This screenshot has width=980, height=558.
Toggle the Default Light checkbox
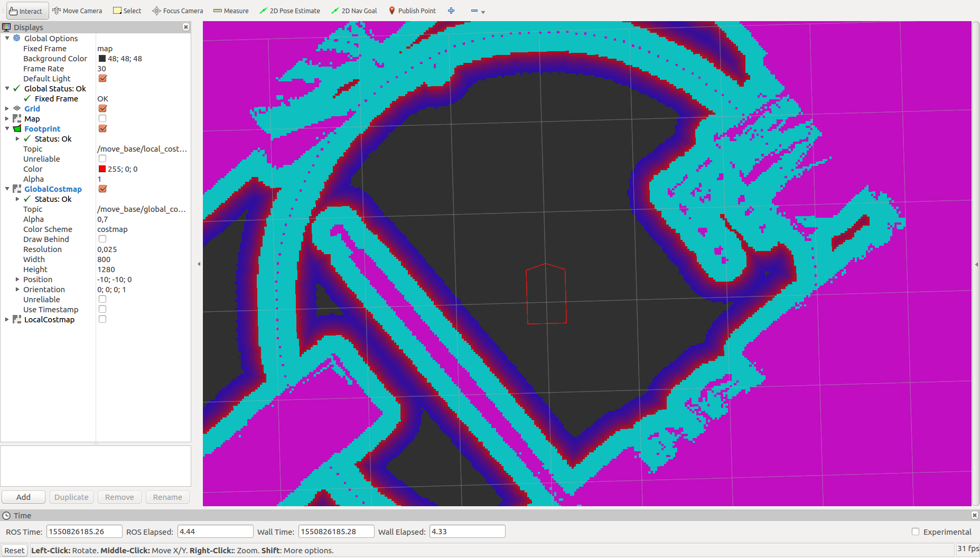click(x=102, y=78)
